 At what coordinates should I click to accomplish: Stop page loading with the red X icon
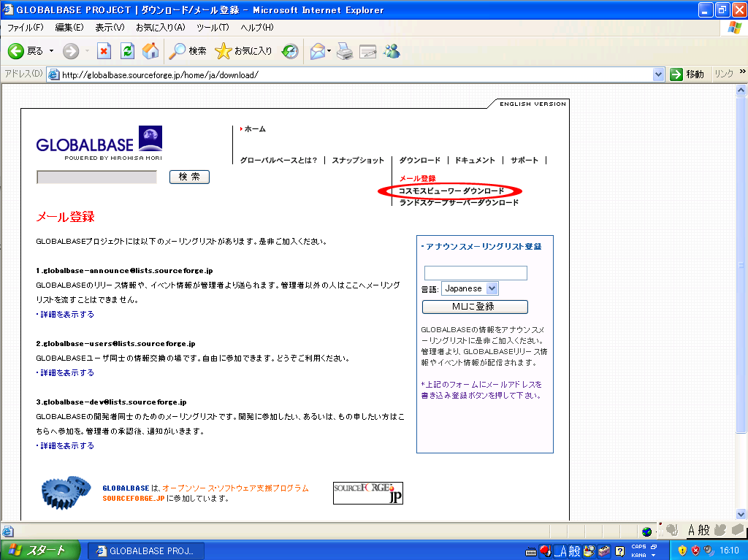point(104,51)
